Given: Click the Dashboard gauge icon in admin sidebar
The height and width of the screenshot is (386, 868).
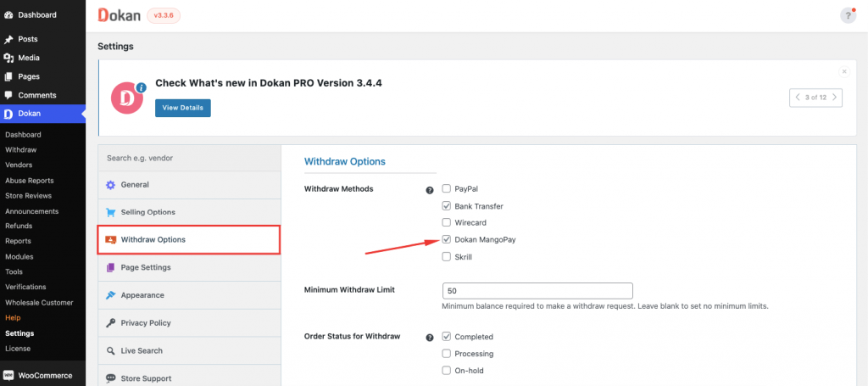Looking at the screenshot, I should point(8,15).
